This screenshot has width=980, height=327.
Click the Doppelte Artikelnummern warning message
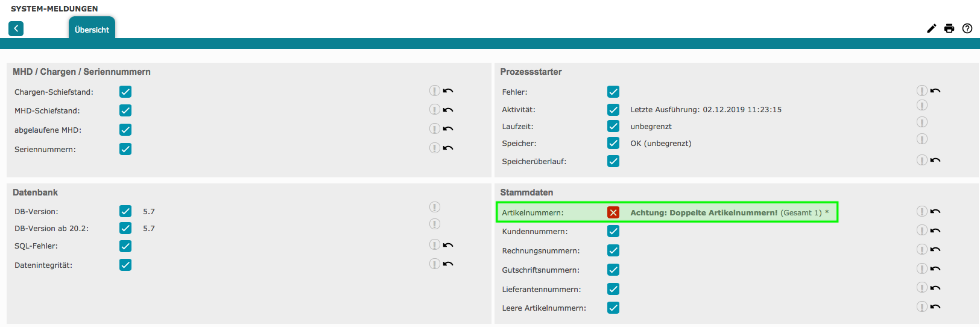(703, 212)
